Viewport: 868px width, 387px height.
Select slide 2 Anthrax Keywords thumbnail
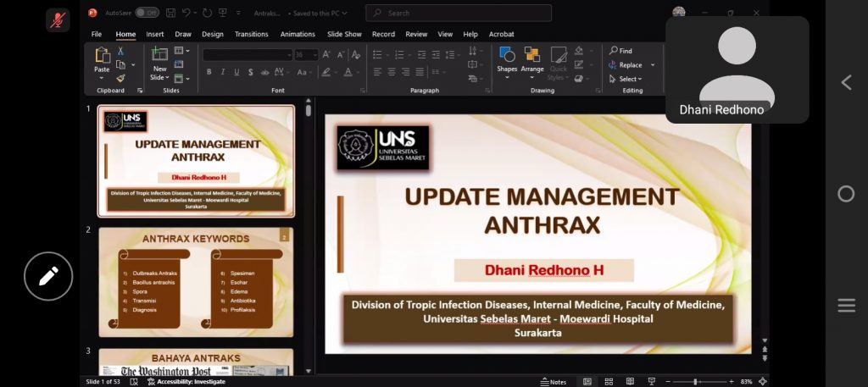click(x=196, y=282)
